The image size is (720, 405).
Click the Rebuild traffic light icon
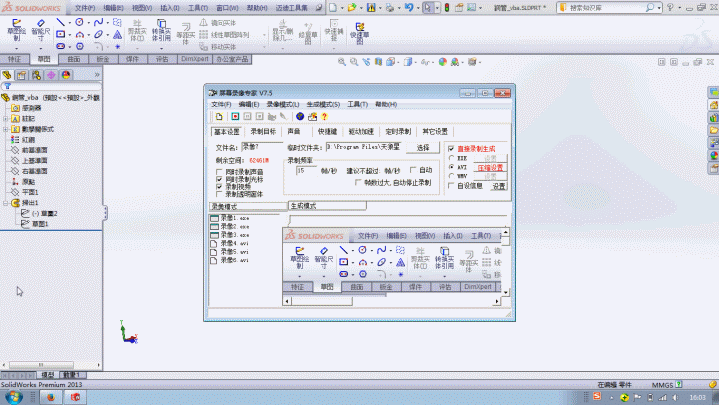coord(446,8)
